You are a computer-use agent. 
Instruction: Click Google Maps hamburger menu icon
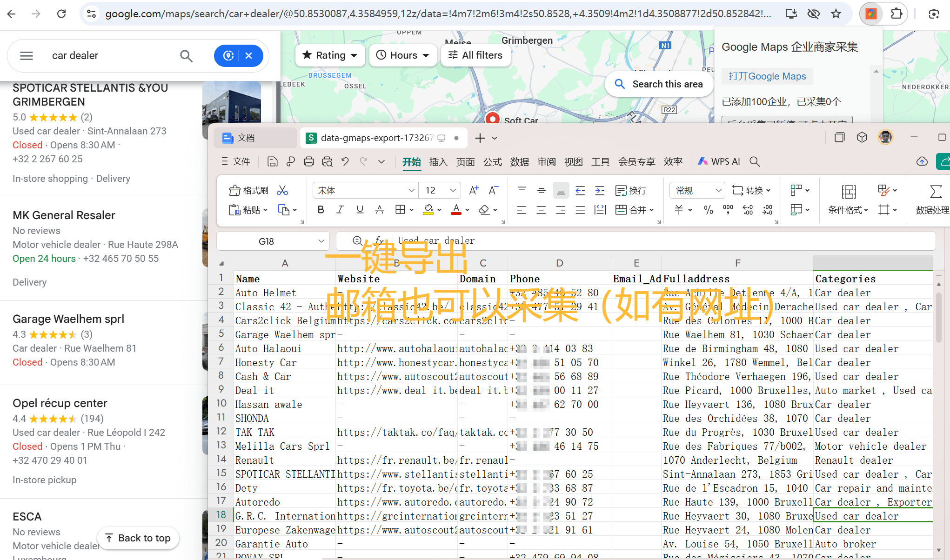(x=27, y=56)
